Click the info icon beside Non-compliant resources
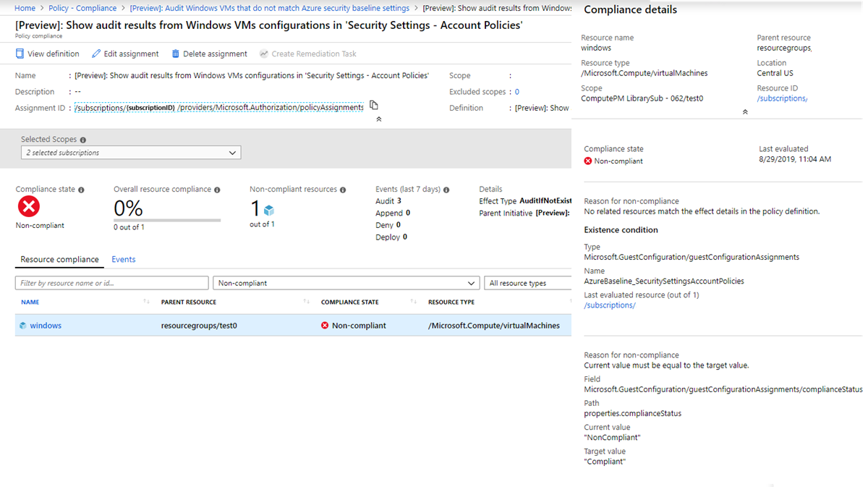The image size is (868, 487). [343, 190]
